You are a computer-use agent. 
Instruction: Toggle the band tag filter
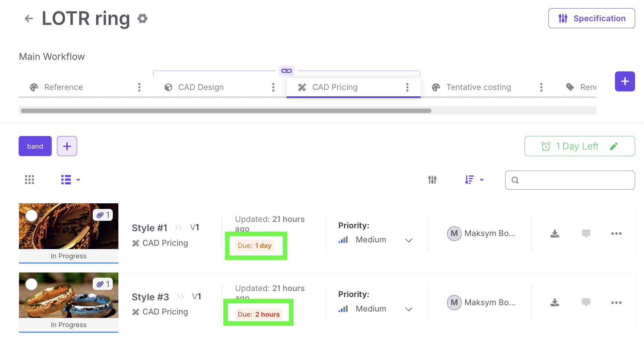point(35,146)
